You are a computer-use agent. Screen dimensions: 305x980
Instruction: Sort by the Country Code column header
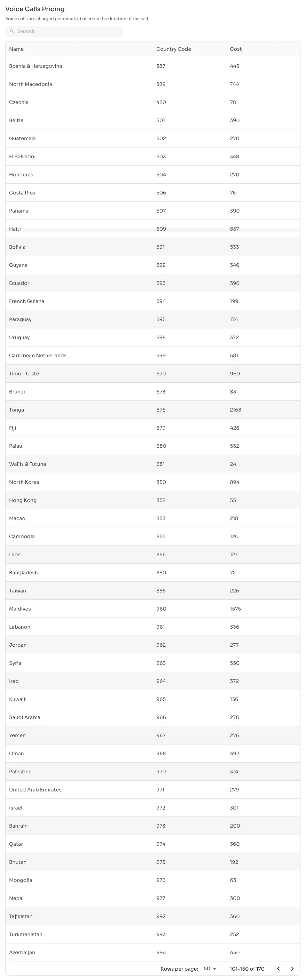pos(174,49)
